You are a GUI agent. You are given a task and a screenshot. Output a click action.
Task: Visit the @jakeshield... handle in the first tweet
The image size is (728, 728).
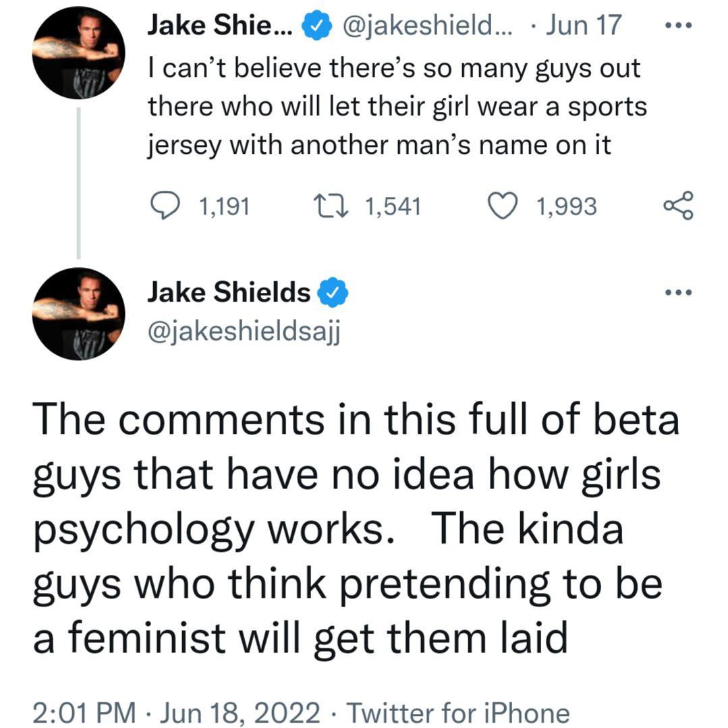[428, 26]
